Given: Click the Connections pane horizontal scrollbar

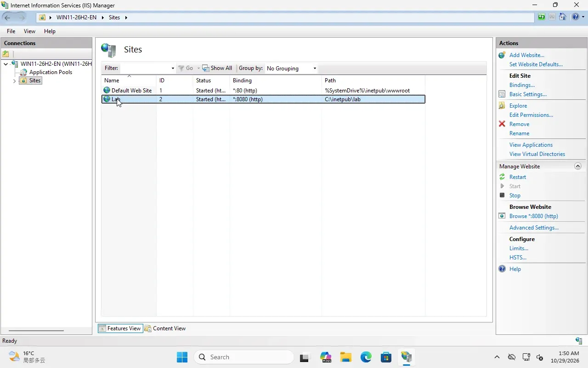Looking at the screenshot, I should point(36,330).
